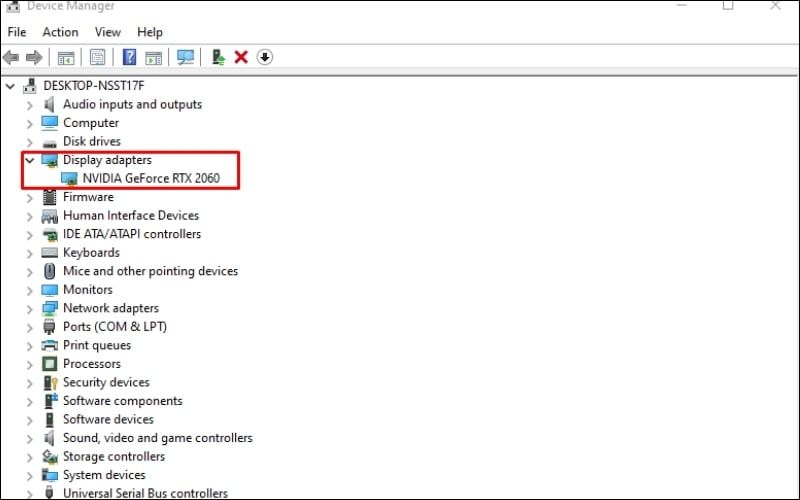Click the Storage controllers icon

49,457
